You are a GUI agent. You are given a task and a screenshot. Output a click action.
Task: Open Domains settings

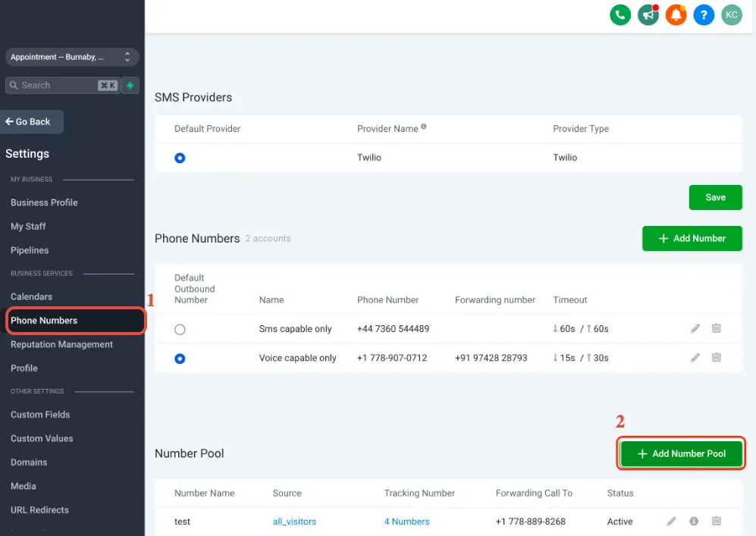pos(29,462)
